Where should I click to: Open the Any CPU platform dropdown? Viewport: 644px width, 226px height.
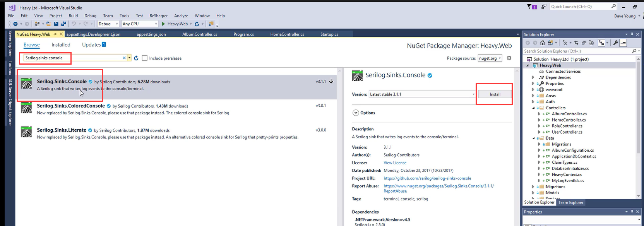[140, 24]
